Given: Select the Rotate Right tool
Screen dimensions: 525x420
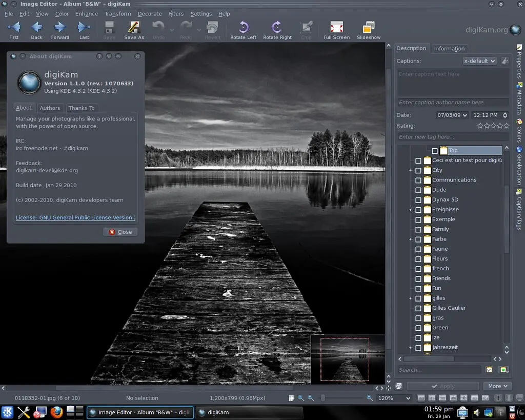Looking at the screenshot, I should [277, 29].
